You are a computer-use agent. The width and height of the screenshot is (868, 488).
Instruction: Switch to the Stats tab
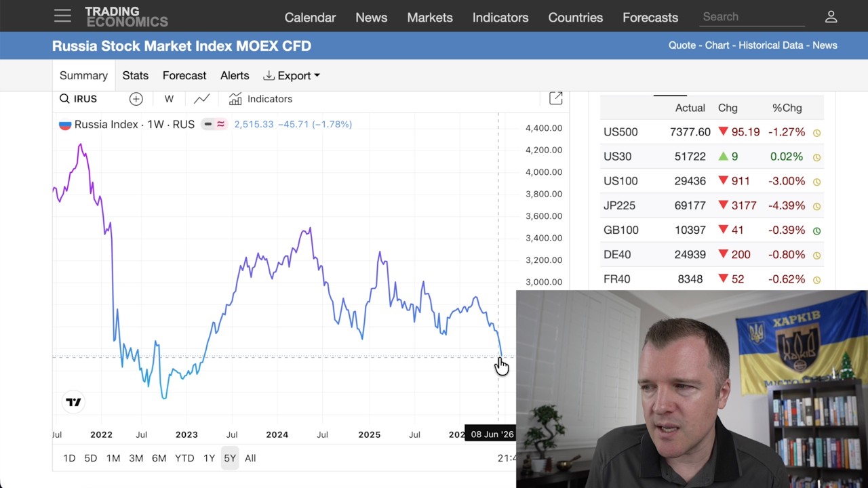pyautogui.click(x=136, y=75)
